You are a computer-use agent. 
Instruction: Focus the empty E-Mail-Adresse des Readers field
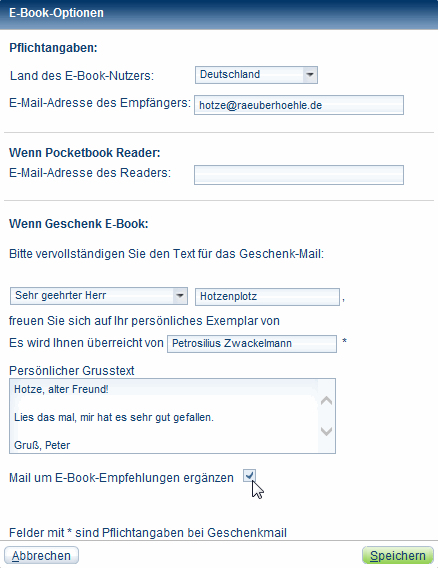click(299, 175)
